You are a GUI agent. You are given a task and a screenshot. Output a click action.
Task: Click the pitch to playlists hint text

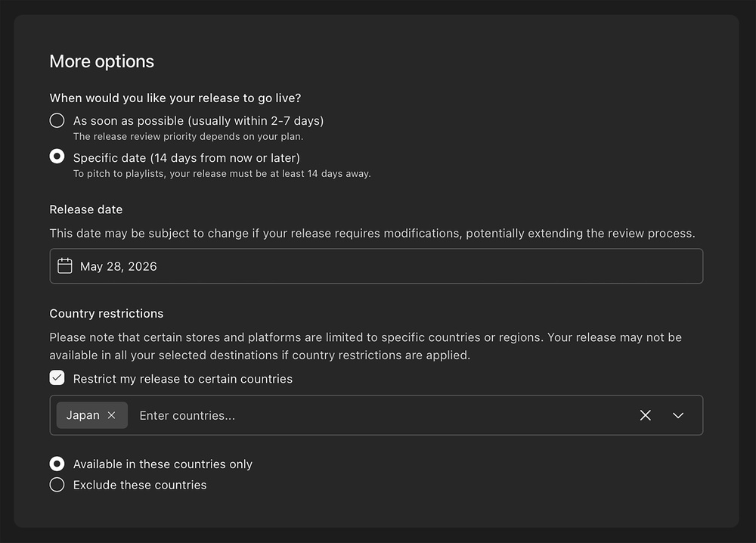point(222,173)
